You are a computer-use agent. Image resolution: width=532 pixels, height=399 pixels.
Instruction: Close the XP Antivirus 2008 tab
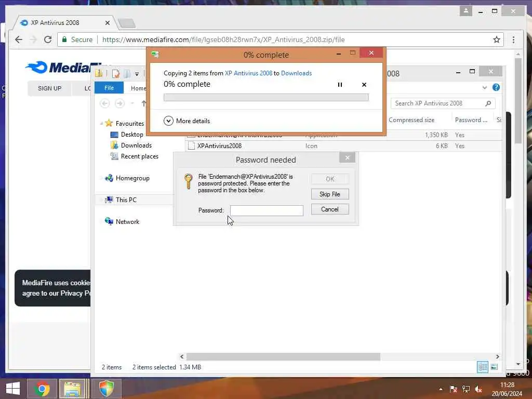click(108, 23)
